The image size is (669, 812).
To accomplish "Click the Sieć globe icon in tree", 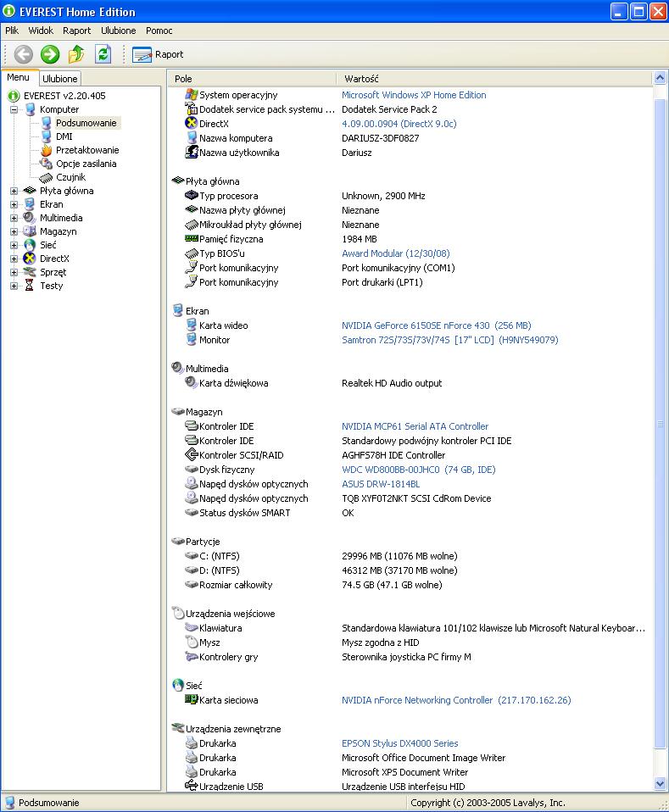I will [30, 245].
